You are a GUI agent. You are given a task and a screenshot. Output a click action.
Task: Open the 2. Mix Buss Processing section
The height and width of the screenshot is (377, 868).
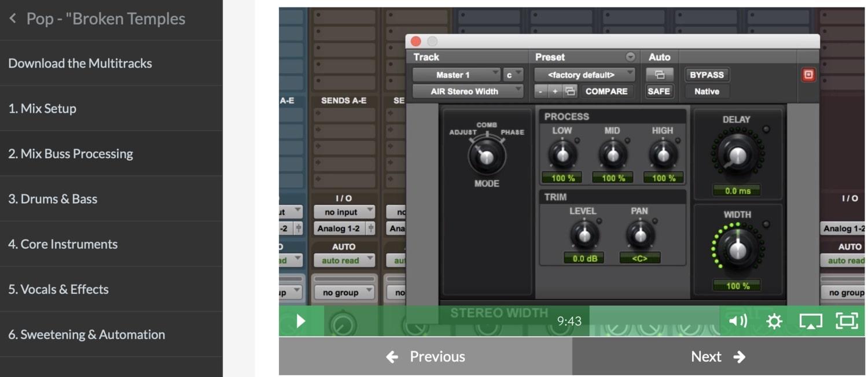[x=111, y=153]
